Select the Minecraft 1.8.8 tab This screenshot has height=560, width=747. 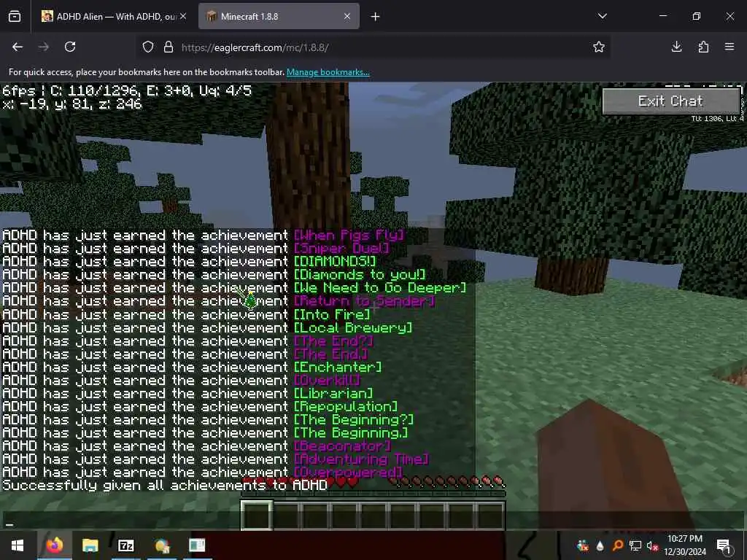[279, 16]
